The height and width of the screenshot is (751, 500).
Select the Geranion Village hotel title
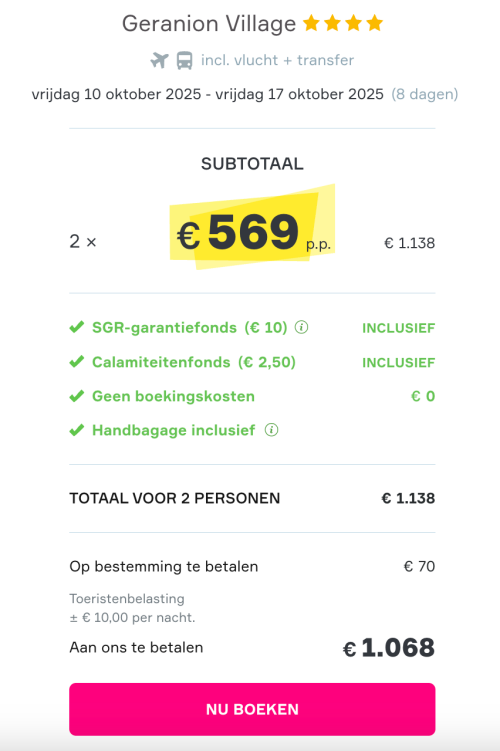click(x=209, y=23)
